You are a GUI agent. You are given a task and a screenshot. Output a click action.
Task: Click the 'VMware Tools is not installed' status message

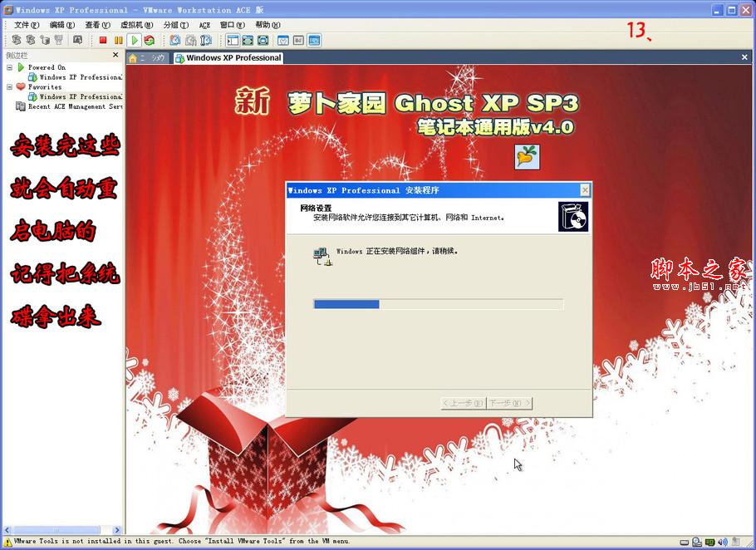[182, 542]
